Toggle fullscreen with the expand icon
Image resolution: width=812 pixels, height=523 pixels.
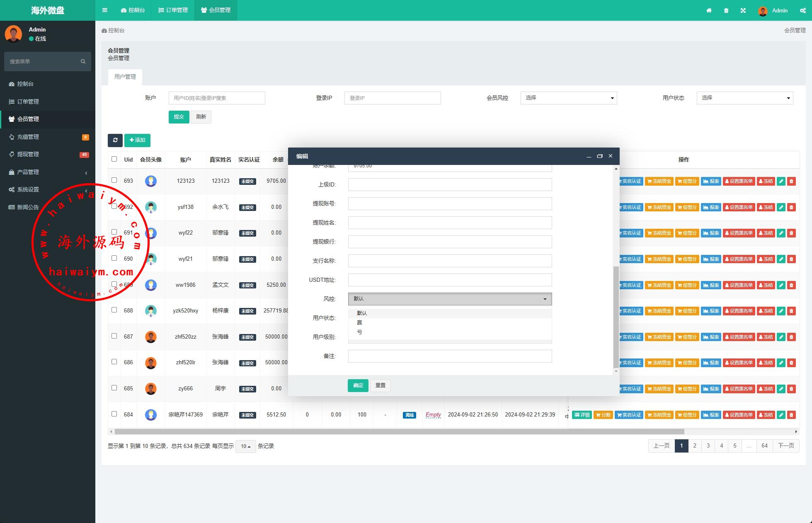743,10
